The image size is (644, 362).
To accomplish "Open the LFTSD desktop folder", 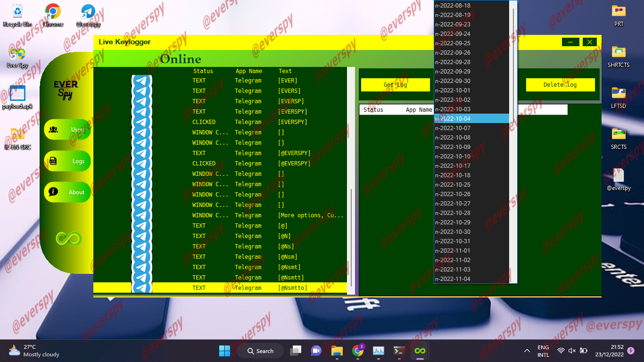I will click(619, 97).
